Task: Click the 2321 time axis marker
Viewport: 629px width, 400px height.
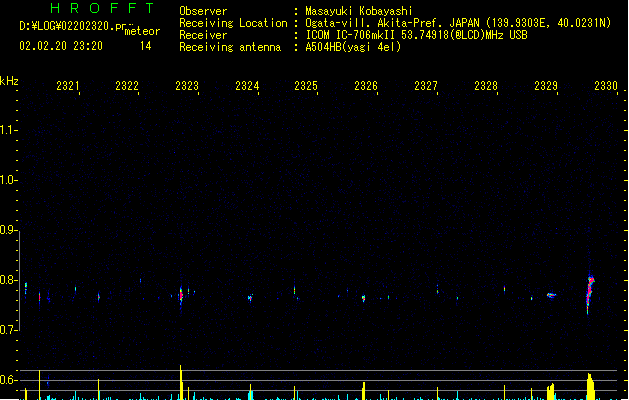Action: pos(68,86)
